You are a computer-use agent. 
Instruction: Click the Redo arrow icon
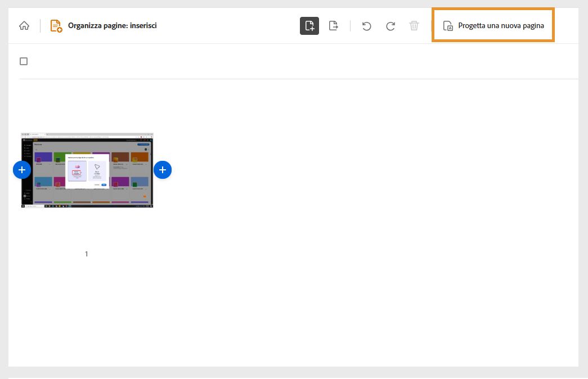click(x=390, y=25)
